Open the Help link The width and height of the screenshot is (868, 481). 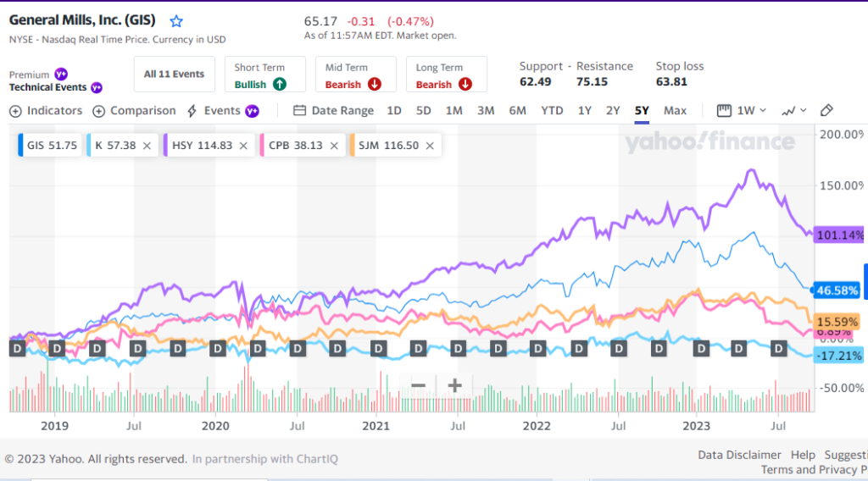click(803, 455)
